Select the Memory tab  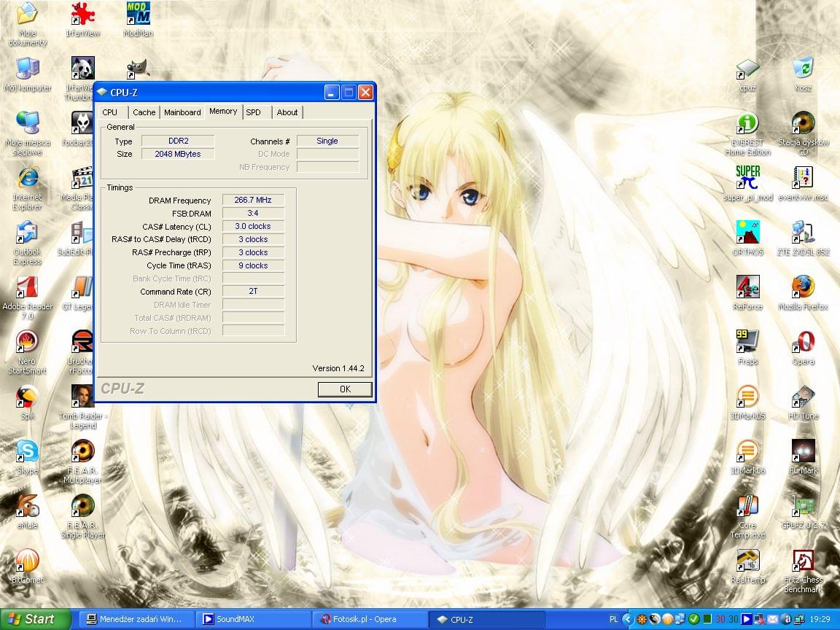pyautogui.click(x=223, y=112)
